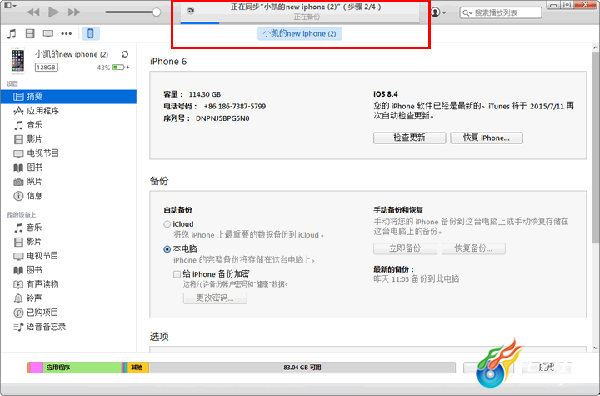Click the serial number DNPNJ5BPG5N0
Screen dimensions: 600x396
222,119
